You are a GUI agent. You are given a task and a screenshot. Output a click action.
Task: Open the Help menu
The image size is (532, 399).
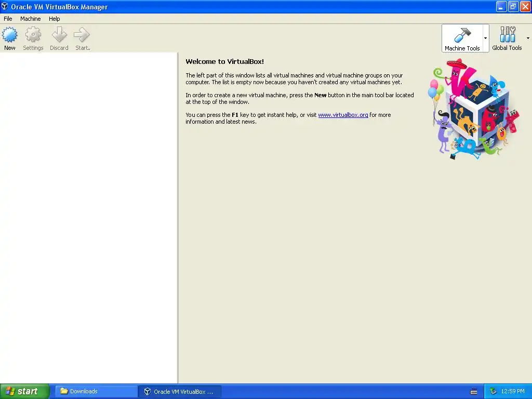[x=54, y=19]
